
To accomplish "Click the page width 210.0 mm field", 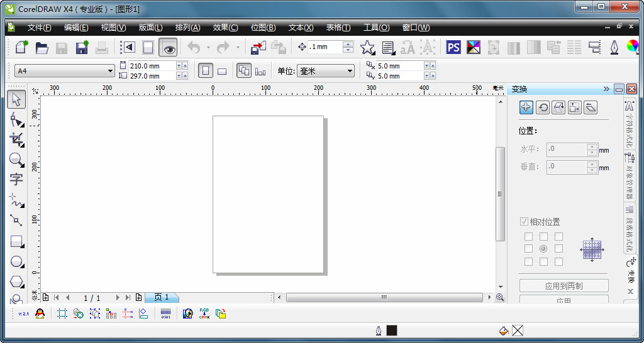I will [151, 66].
